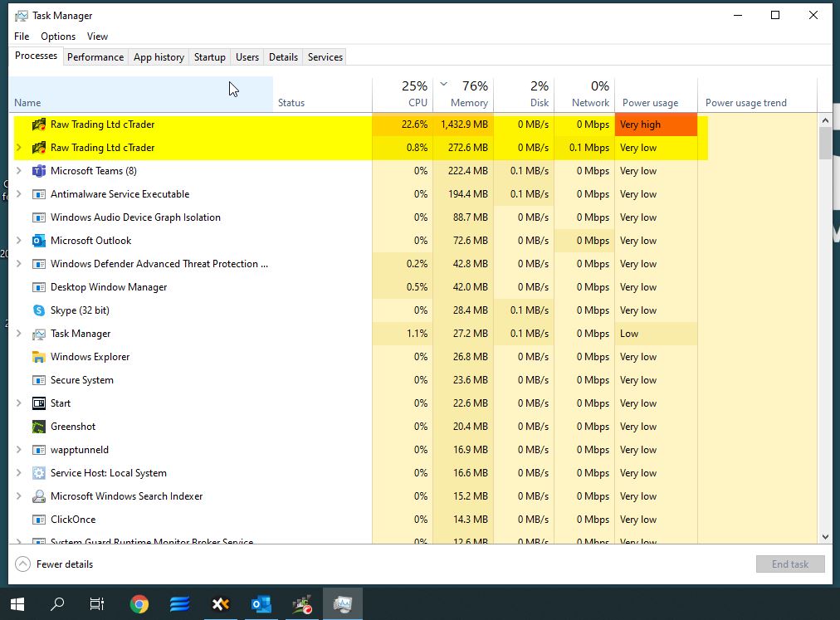Switch to the Details tab
The width and height of the screenshot is (840, 620).
[x=283, y=56]
